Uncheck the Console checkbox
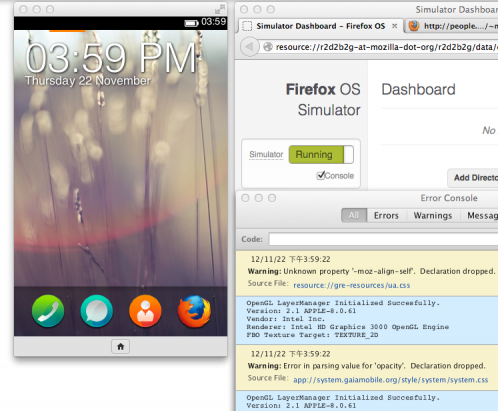The height and width of the screenshot is (411, 498). click(x=321, y=175)
